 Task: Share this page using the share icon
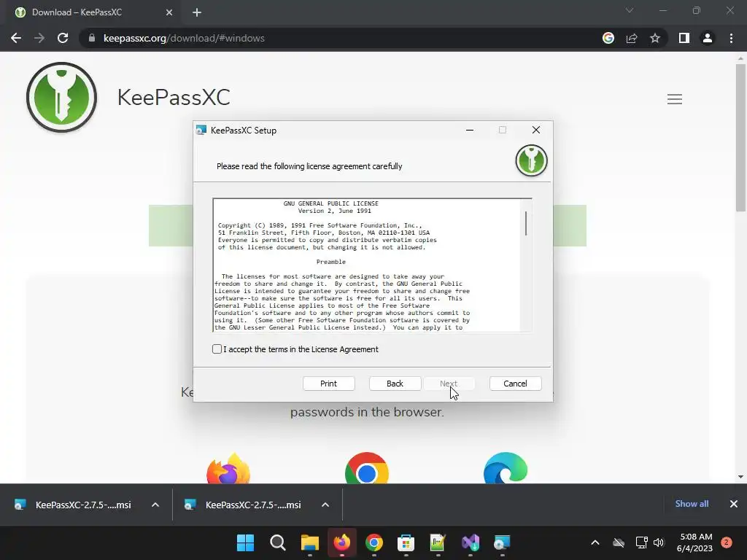[632, 38]
